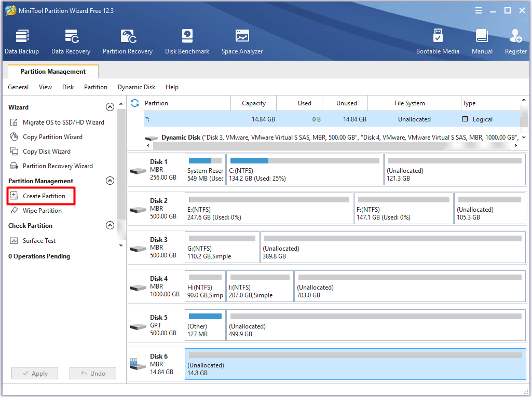Select Disk 5 unallocated 499.9 GB space

pyautogui.click(x=376, y=325)
